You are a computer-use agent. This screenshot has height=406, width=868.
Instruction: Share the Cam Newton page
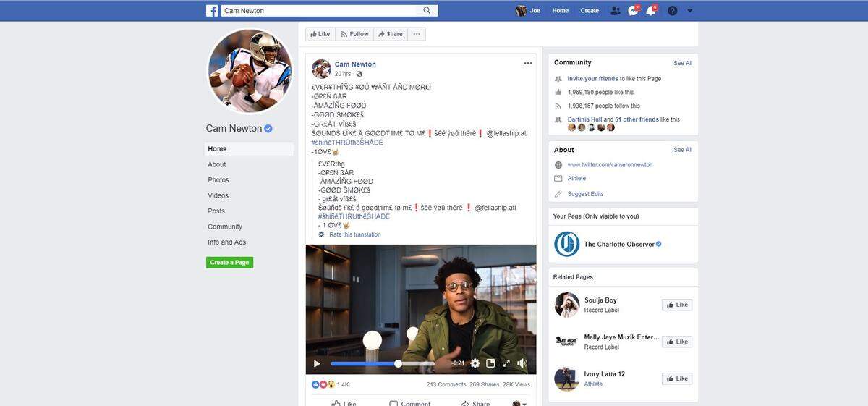click(390, 34)
